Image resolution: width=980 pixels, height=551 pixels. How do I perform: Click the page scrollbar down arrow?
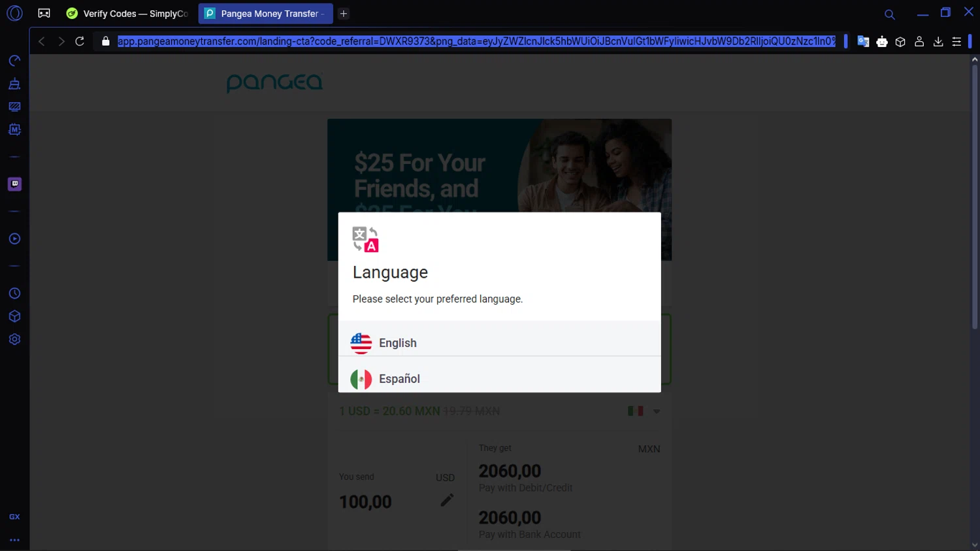pyautogui.click(x=974, y=545)
